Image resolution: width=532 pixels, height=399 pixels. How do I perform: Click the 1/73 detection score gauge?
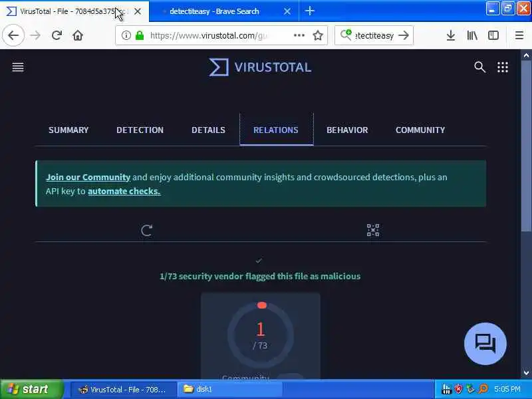pyautogui.click(x=260, y=335)
